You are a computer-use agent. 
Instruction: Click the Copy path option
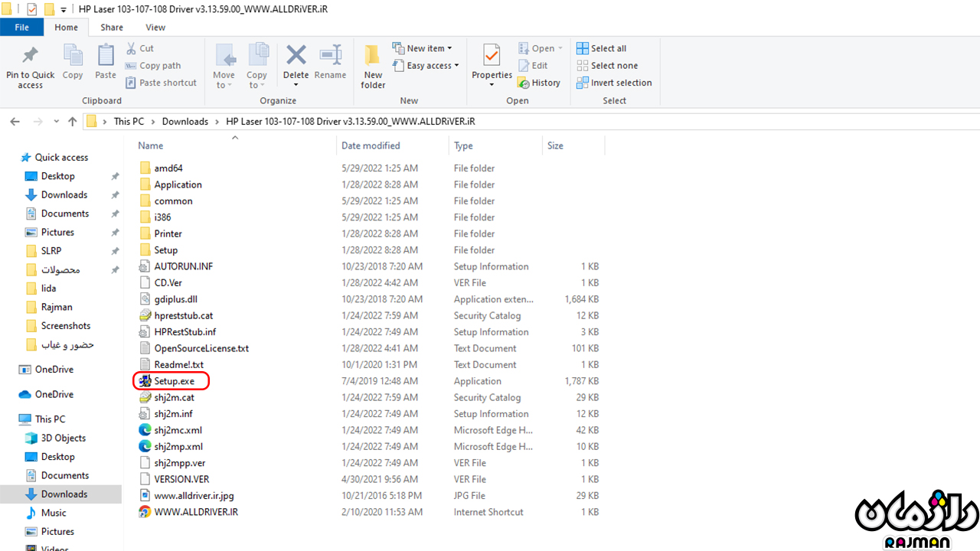point(153,66)
